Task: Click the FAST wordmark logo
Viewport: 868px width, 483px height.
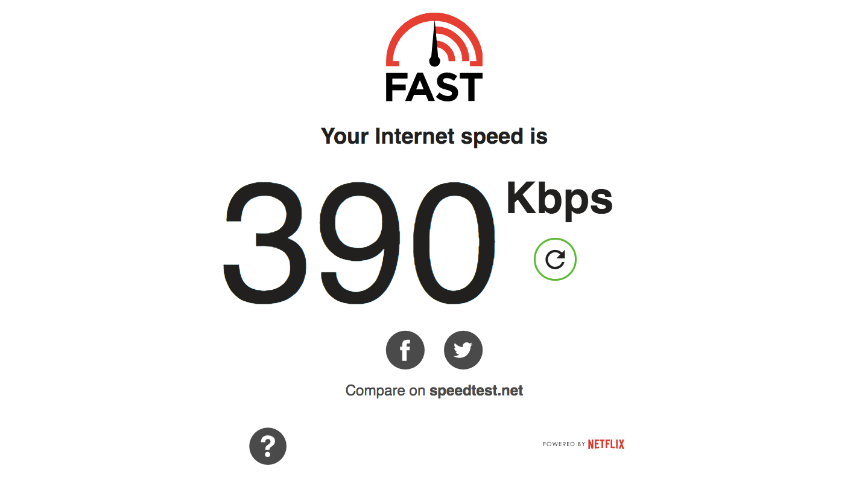Action: 434,87
